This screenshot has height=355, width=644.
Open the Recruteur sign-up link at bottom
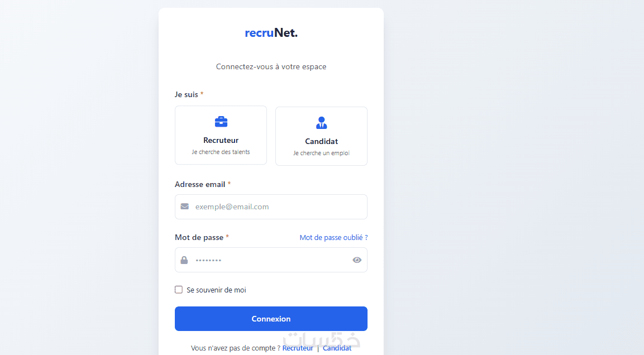pos(298,348)
